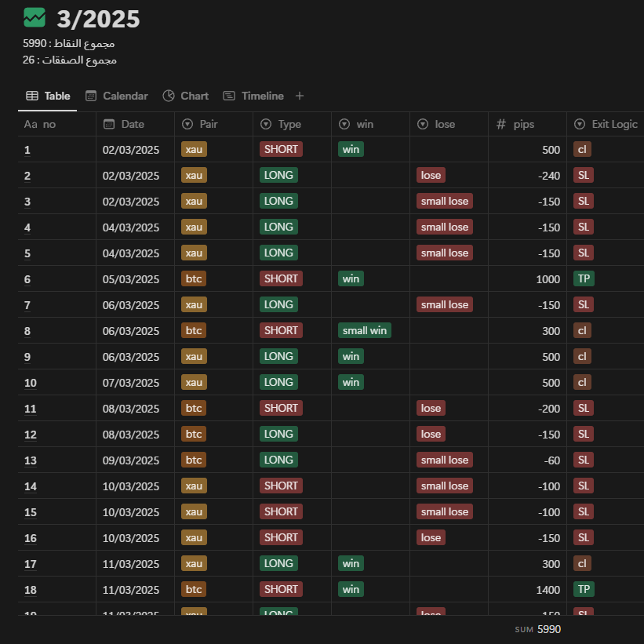Click the TP tag in row 6
644x644 pixels.
tap(583, 278)
